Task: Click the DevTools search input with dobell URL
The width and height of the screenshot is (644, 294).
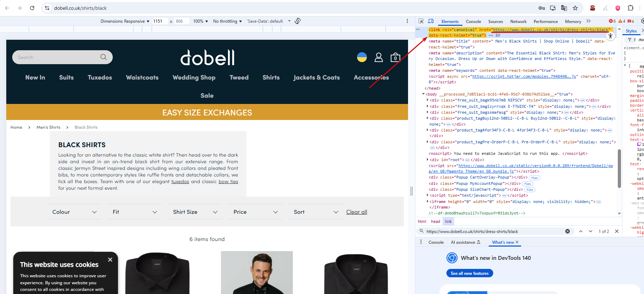Action: click(x=494, y=231)
